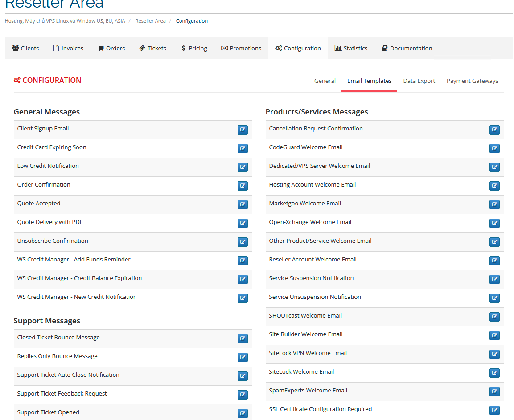Open the General configuration sub-tab
Viewport: 514px width, 420px height.
click(325, 81)
